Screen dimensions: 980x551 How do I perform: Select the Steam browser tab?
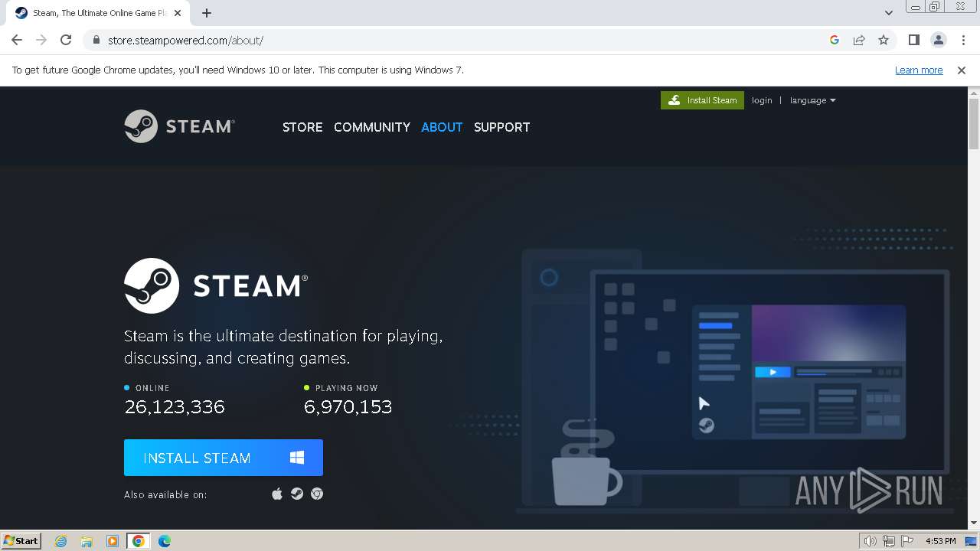pyautogui.click(x=97, y=13)
